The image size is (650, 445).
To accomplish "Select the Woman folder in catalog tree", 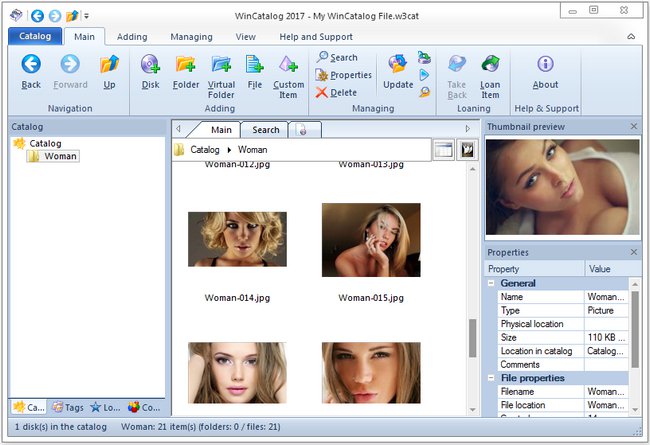I will [60, 156].
